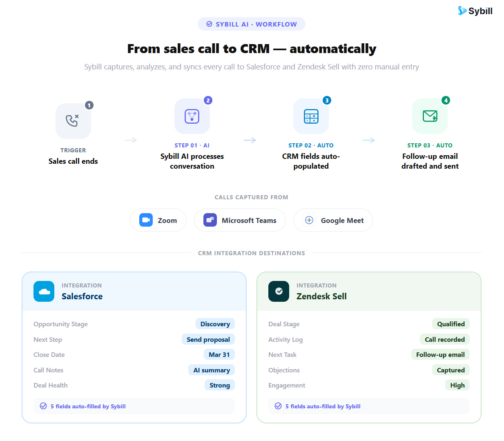The height and width of the screenshot is (441, 504).
Task: Click the Discovery stage value
Action: point(215,324)
